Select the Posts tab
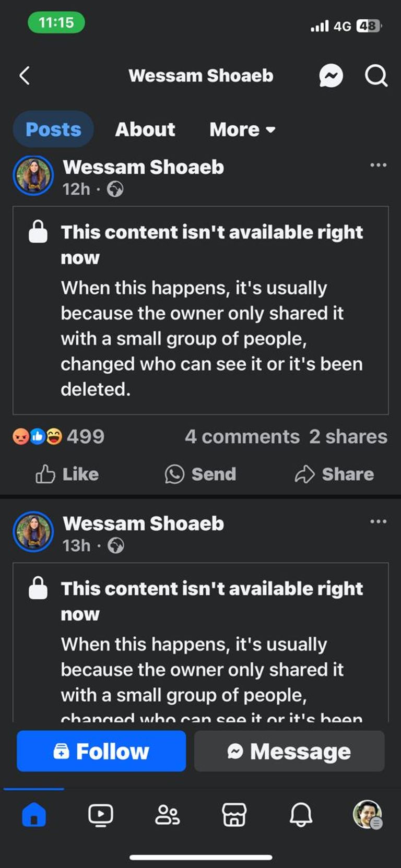The height and width of the screenshot is (868, 401). click(x=53, y=129)
